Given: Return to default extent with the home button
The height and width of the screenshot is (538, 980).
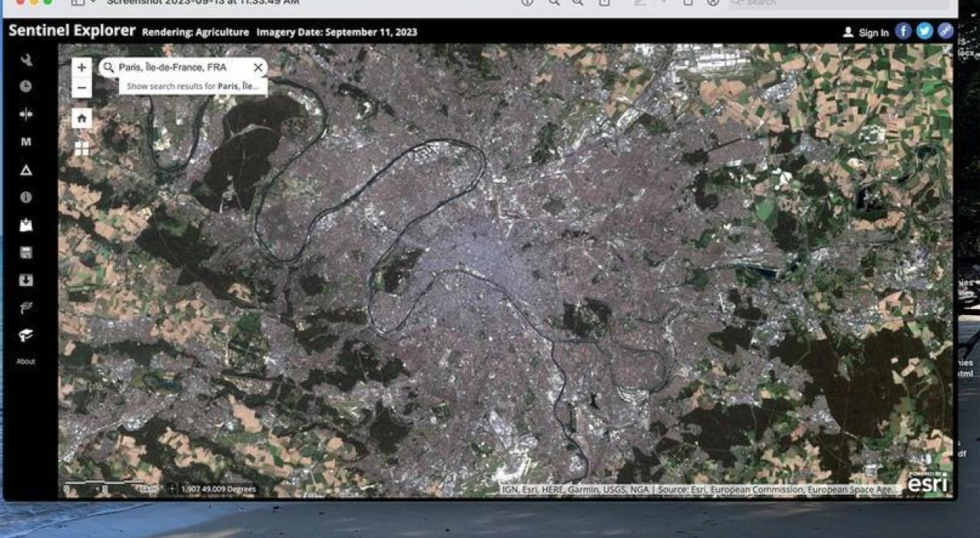Looking at the screenshot, I should (x=81, y=118).
